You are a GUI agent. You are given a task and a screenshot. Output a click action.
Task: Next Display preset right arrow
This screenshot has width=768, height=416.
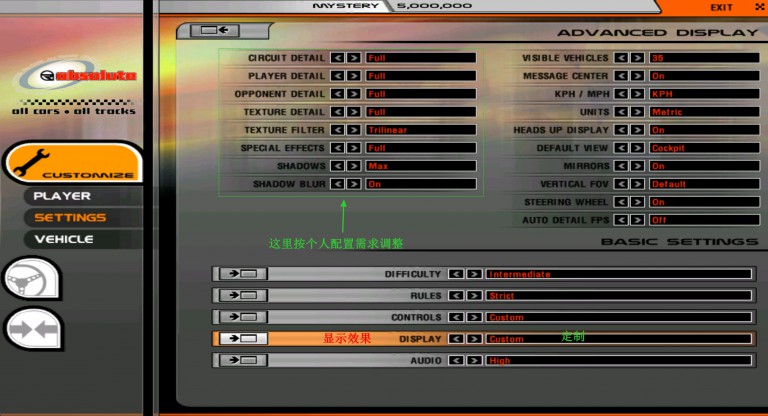click(x=474, y=339)
